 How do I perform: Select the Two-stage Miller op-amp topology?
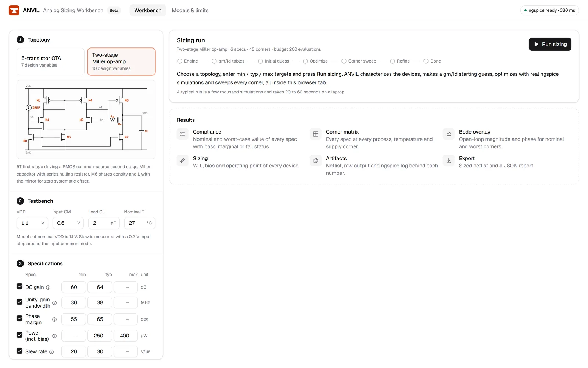coord(121,61)
